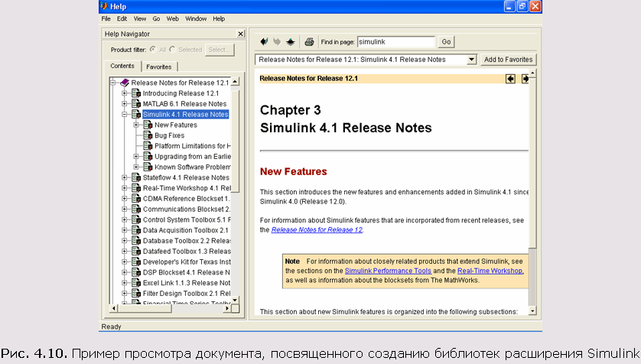Follow the Release Notes for Release 12 link

pyautogui.click(x=317, y=229)
